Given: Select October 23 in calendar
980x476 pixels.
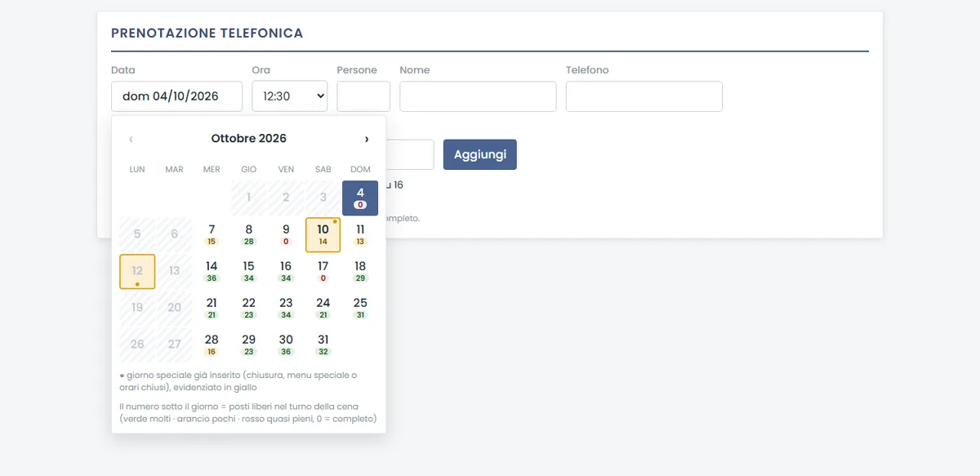Looking at the screenshot, I should [286, 308].
